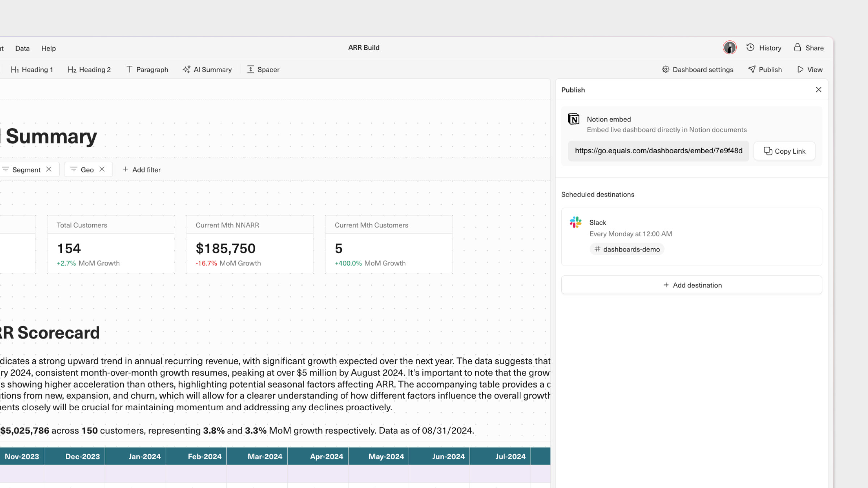
Task: Select the Notion embed URL field
Action: [658, 151]
